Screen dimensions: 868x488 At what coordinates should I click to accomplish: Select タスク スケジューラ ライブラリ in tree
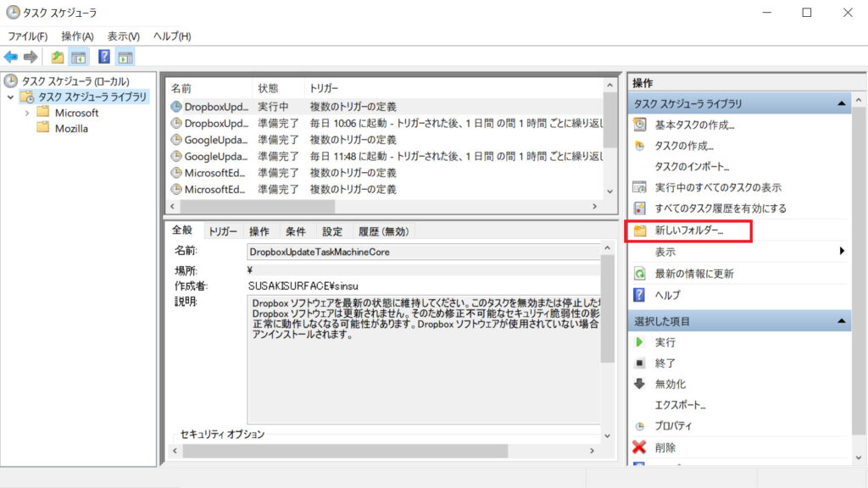(x=92, y=97)
